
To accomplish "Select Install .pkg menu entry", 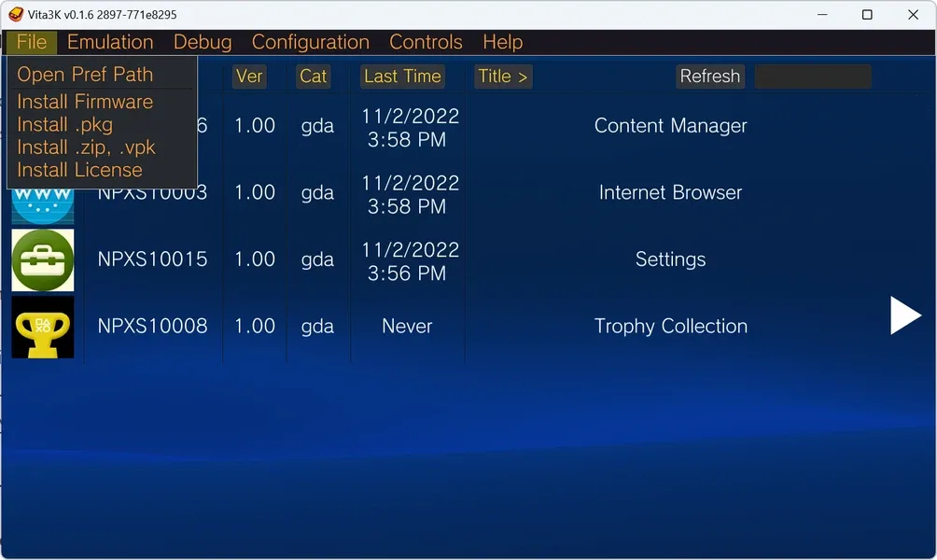I will [x=64, y=125].
